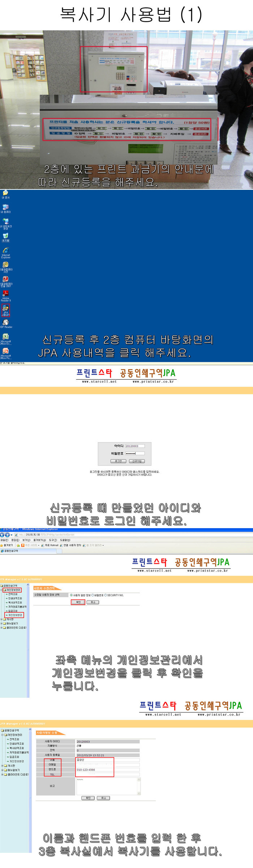Select the SECURITY NO. radio button
The width and height of the screenshot is (253, 868).
[x=106, y=595]
